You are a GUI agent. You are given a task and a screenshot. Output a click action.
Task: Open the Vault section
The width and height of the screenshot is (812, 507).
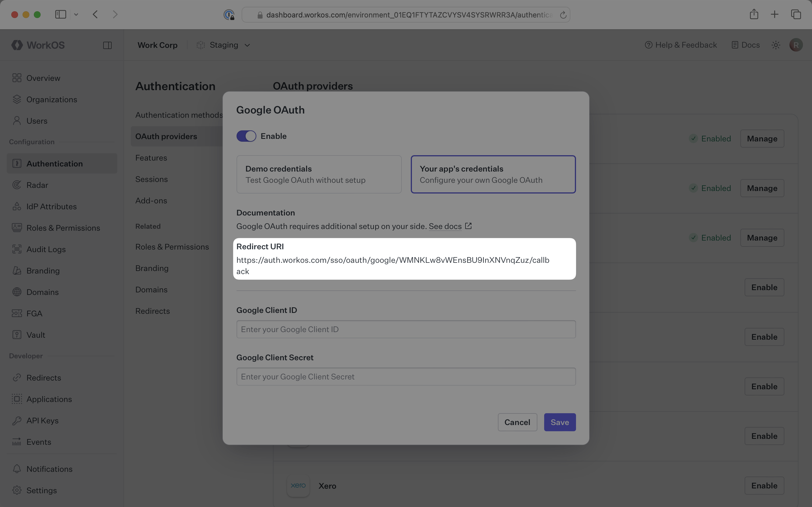click(36, 335)
